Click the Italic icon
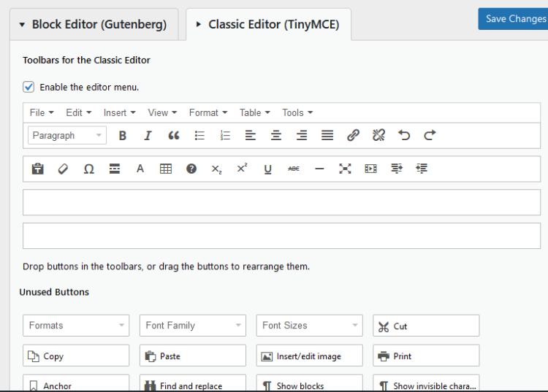Viewport: 548px width, 392px height. 148,136
